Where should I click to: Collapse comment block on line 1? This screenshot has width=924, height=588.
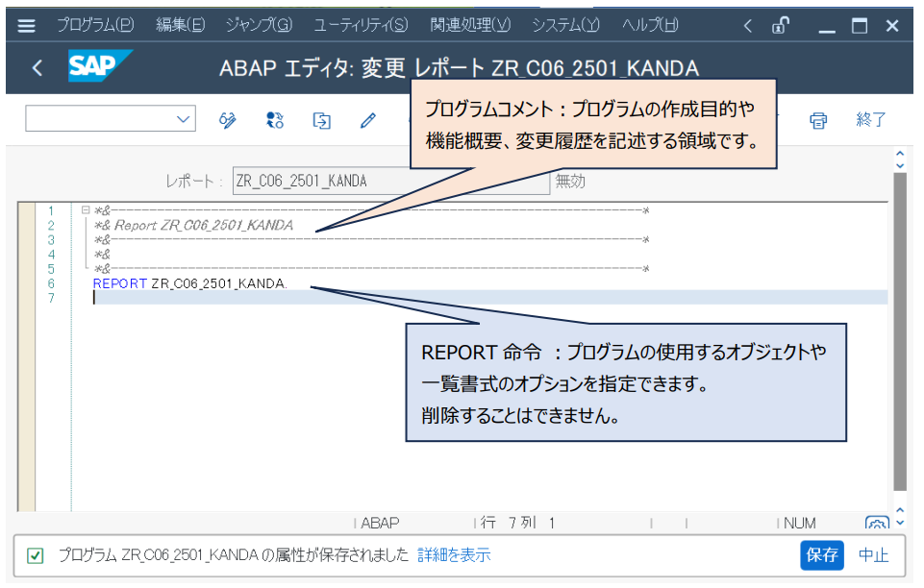click(x=86, y=209)
